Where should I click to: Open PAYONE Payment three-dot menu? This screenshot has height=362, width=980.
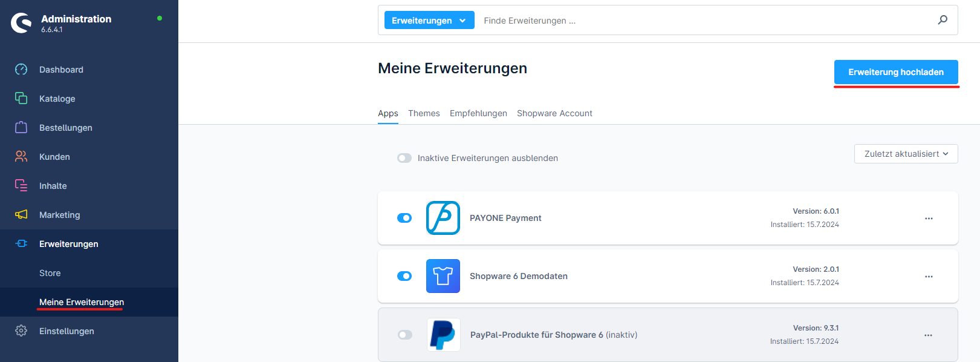pyautogui.click(x=929, y=218)
